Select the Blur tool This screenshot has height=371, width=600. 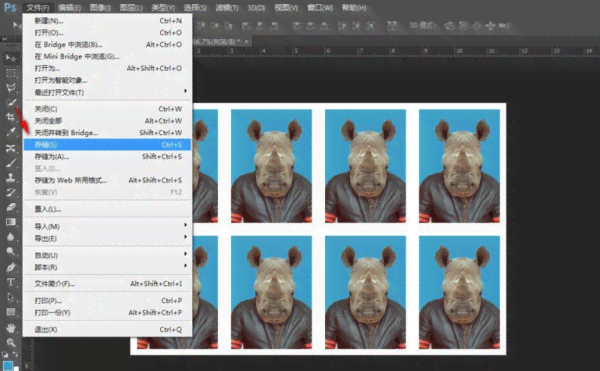(10, 237)
